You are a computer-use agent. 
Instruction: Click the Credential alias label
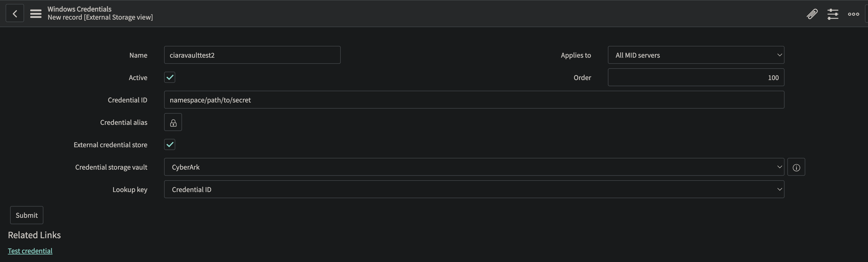[124, 123]
